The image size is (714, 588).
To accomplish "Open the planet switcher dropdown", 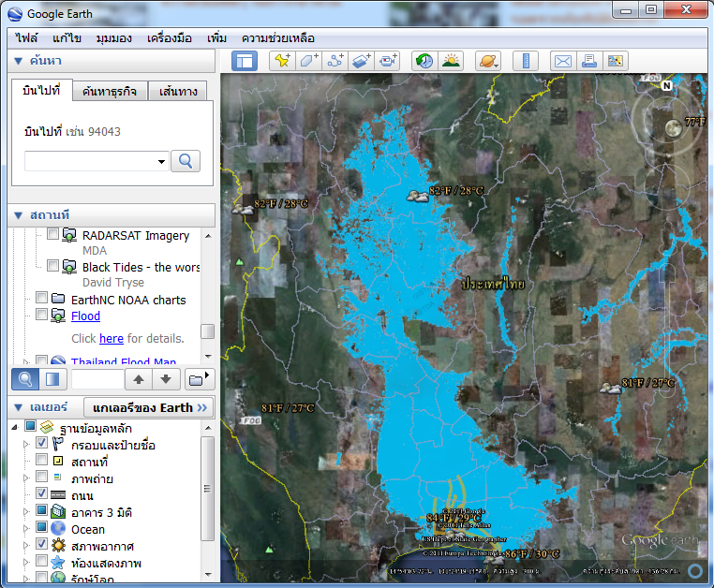I will 488,61.
